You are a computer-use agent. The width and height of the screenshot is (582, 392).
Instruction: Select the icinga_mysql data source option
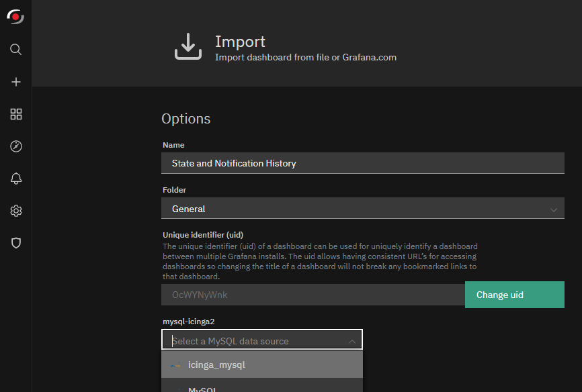click(x=262, y=365)
